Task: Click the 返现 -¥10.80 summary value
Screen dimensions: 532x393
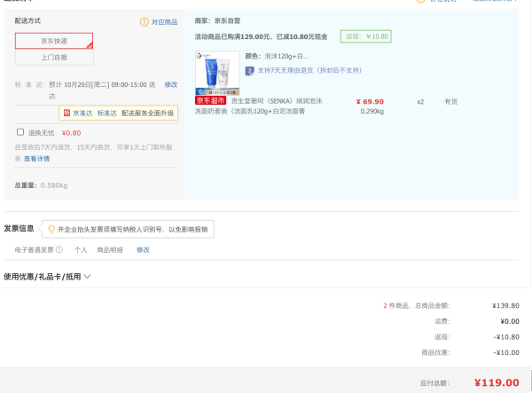Action: pos(506,337)
